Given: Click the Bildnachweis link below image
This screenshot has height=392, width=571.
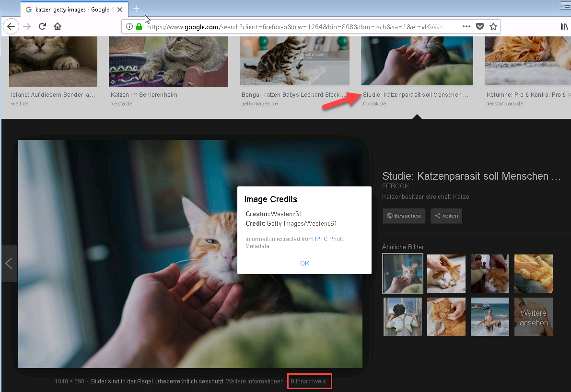Looking at the screenshot, I should pyautogui.click(x=308, y=381).
